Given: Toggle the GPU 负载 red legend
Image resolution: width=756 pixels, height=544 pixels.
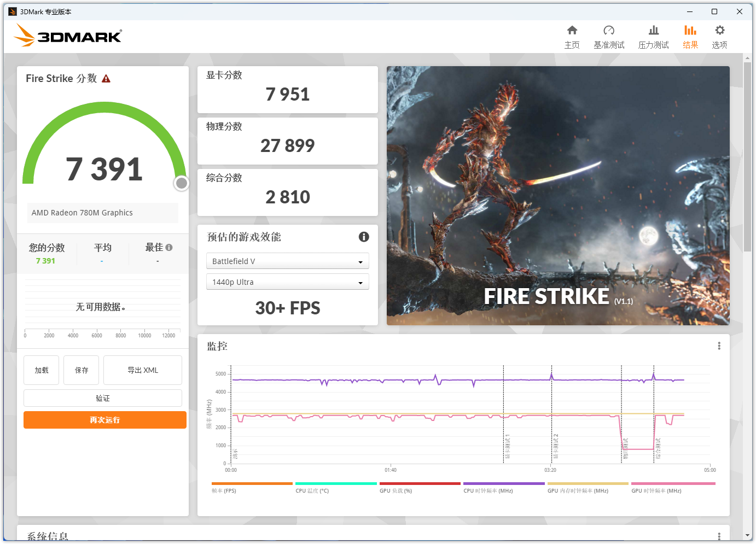Looking at the screenshot, I should click(x=420, y=487).
